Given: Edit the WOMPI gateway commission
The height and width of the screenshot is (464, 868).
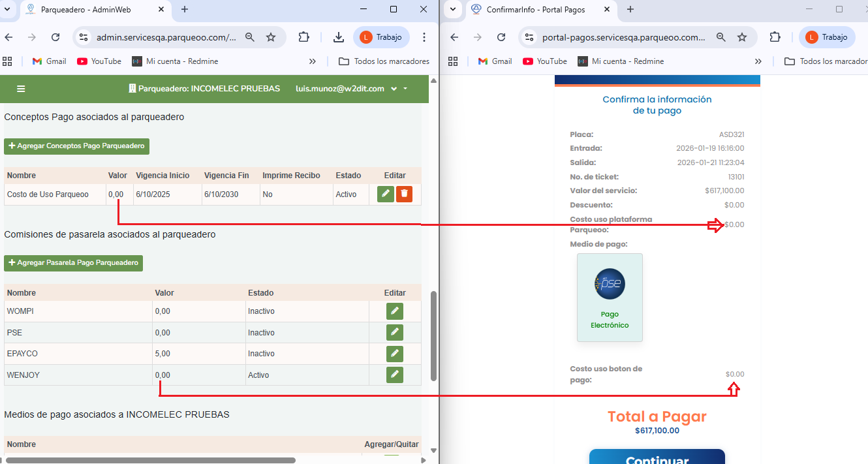Looking at the screenshot, I should point(394,311).
